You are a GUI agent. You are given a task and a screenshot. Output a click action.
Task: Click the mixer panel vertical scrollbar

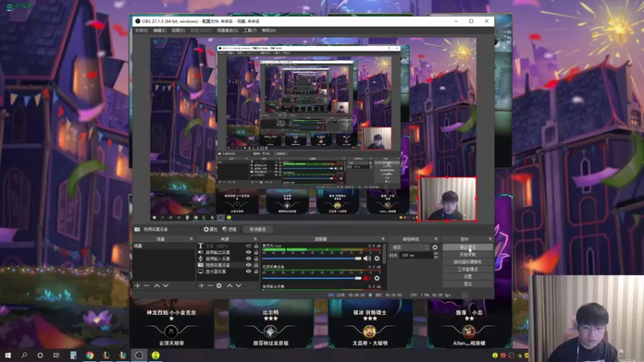[385, 253]
